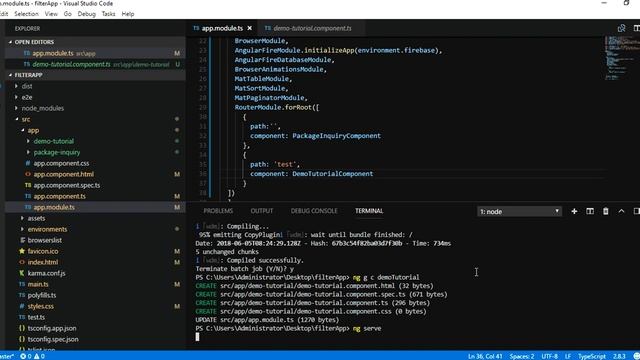
Task: Open karma.conf.js file
Action: pos(46,273)
